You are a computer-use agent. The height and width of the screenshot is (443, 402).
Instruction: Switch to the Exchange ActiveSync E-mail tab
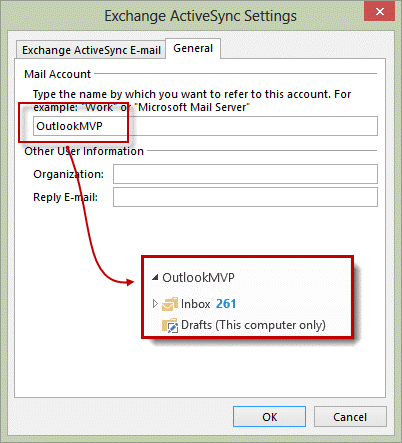[x=91, y=50]
